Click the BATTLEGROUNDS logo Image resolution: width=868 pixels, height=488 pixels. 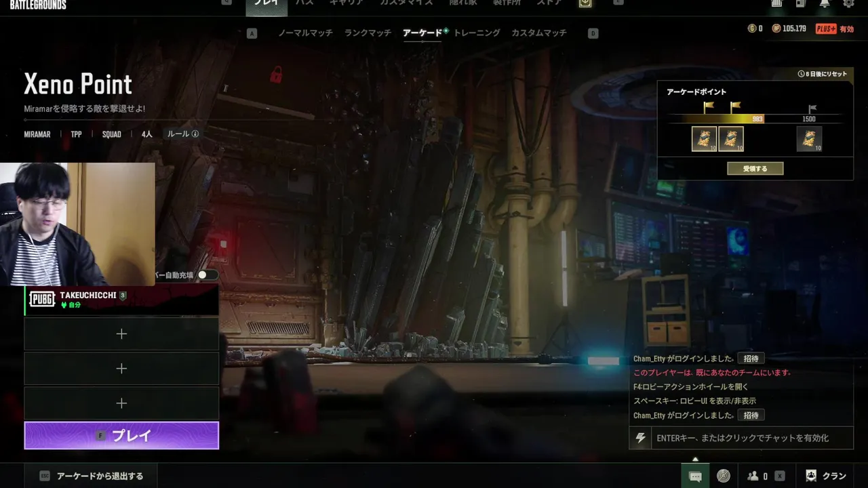(38, 4)
